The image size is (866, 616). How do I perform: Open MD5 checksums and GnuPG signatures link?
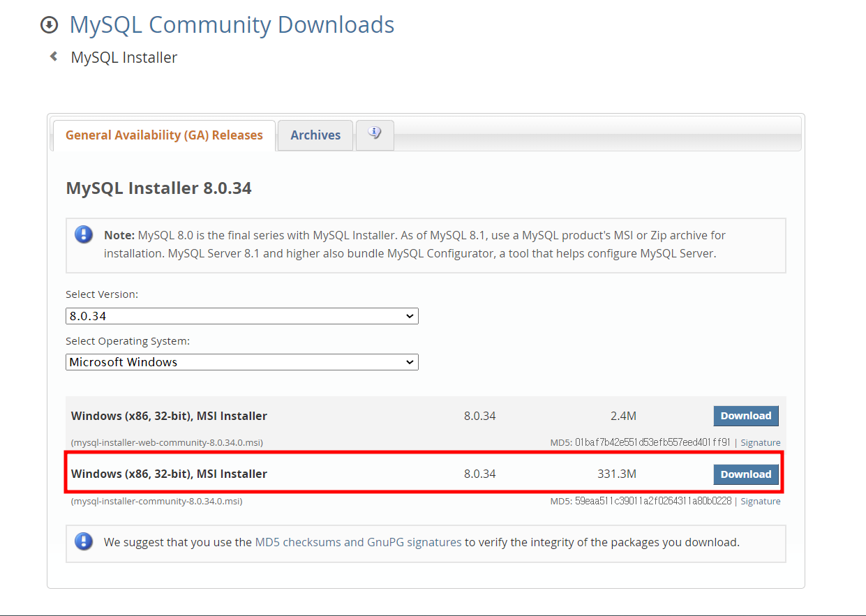[x=358, y=542]
